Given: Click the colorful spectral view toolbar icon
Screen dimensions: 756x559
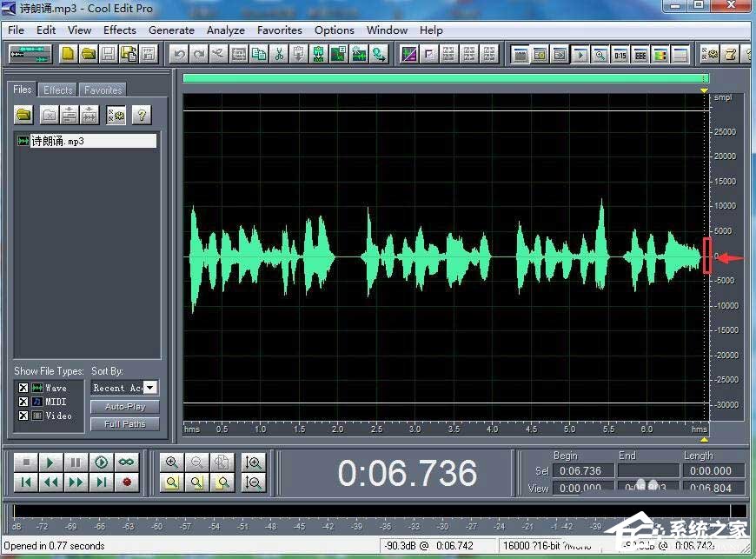Looking at the screenshot, I should tap(660, 55).
